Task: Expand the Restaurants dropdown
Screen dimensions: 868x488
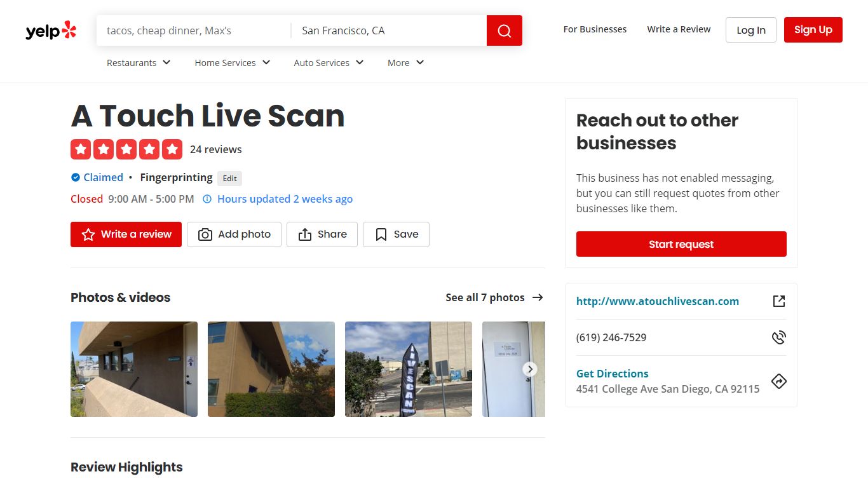Action: [139, 62]
